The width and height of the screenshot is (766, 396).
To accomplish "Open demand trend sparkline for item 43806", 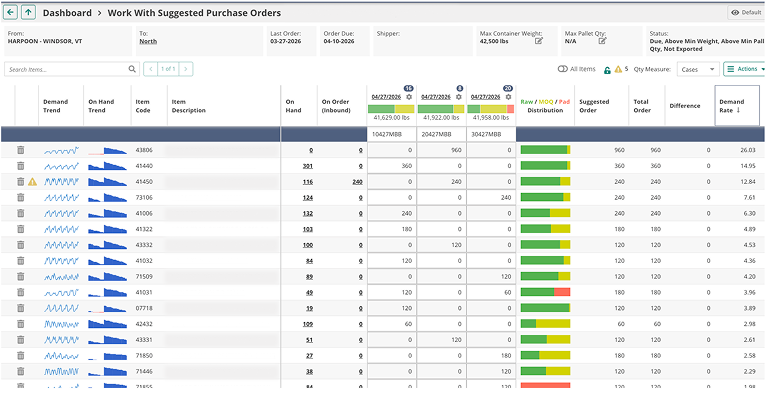I will pyautogui.click(x=61, y=150).
